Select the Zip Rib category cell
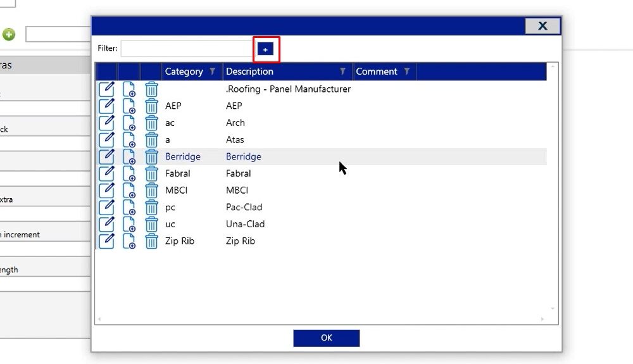The image size is (633, 364). (x=180, y=241)
